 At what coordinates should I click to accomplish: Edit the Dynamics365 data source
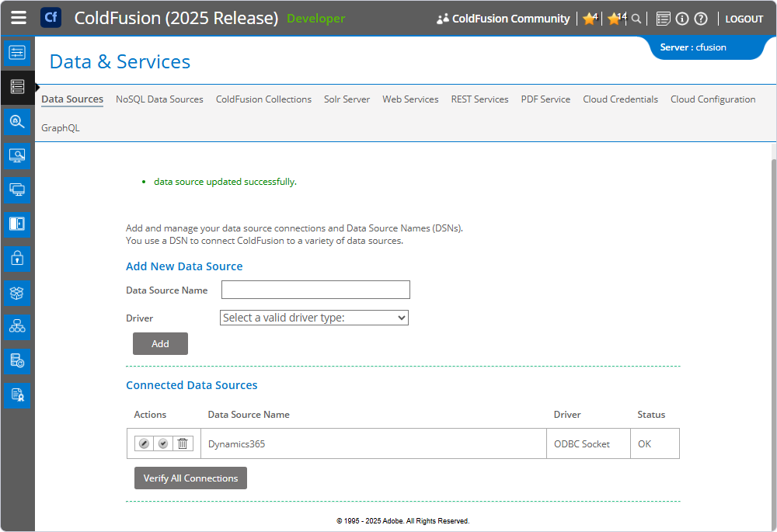144,443
